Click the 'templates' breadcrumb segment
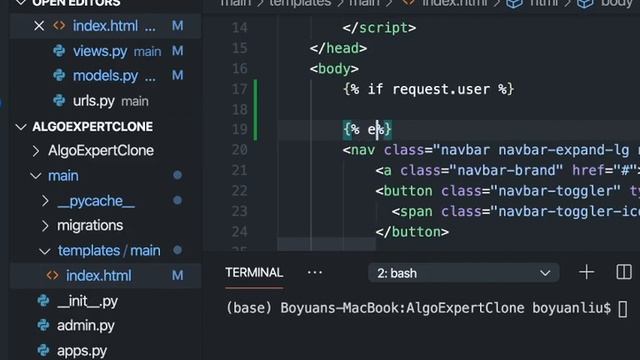 (300, 3)
